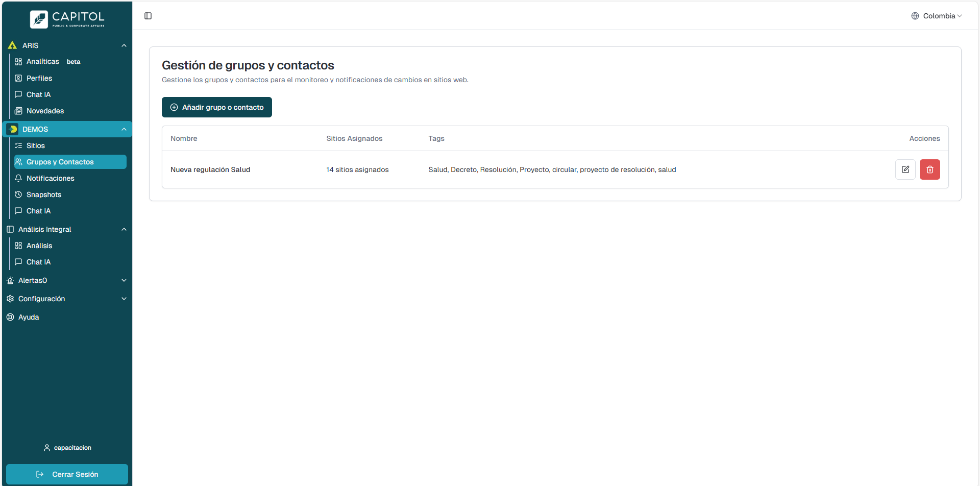Open the Colombia country dropdown
980x486 pixels.
pyautogui.click(x=939, y=15)
